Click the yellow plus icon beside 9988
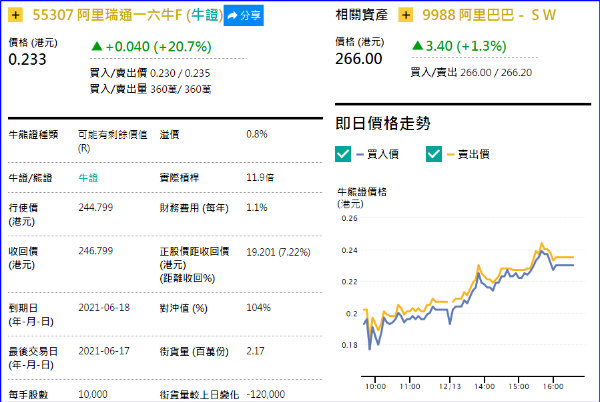This screenshot has height=402, width=600. pos(405,15)
